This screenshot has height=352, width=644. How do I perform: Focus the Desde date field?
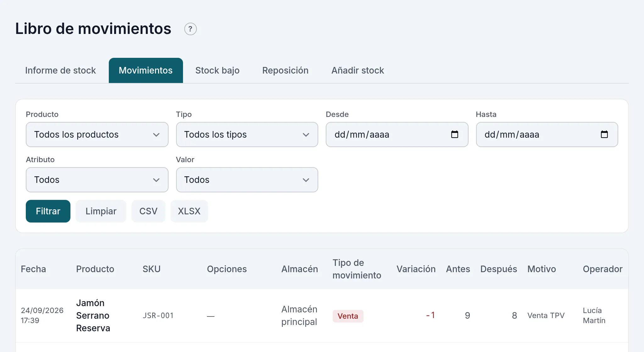click(397, 135)
